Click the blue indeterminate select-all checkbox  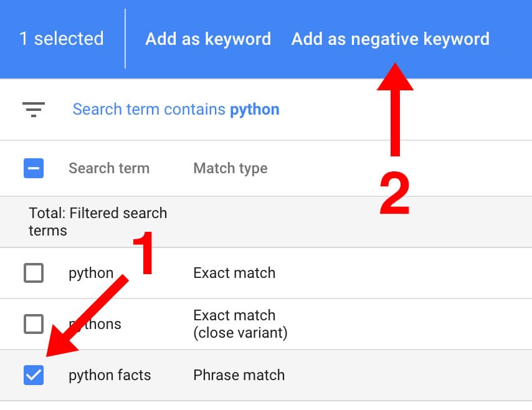coord(34,168)
